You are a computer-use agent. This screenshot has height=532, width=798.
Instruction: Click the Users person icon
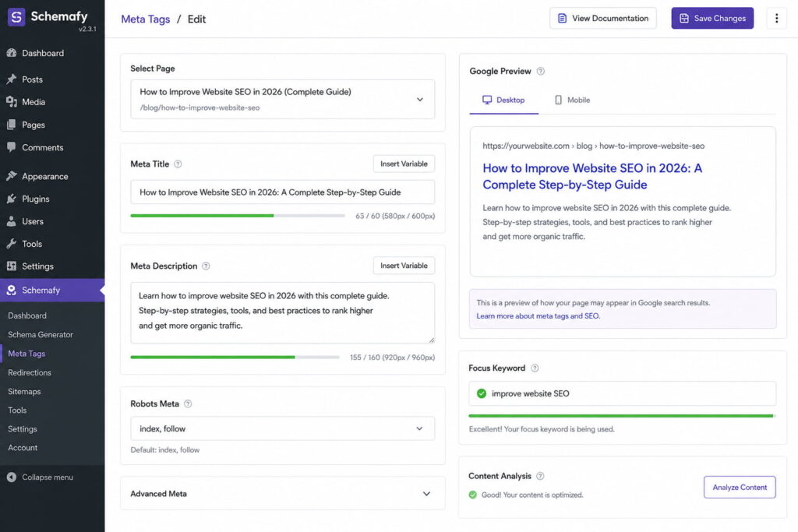11,221
